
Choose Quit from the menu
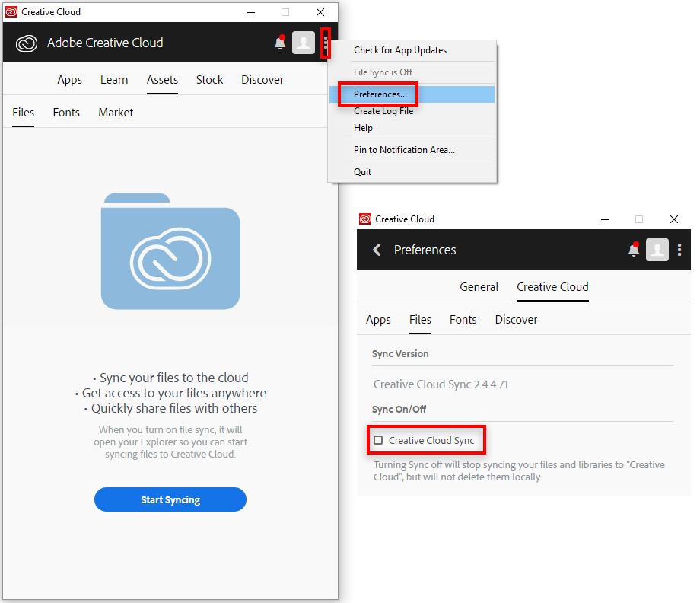[412, 171]
